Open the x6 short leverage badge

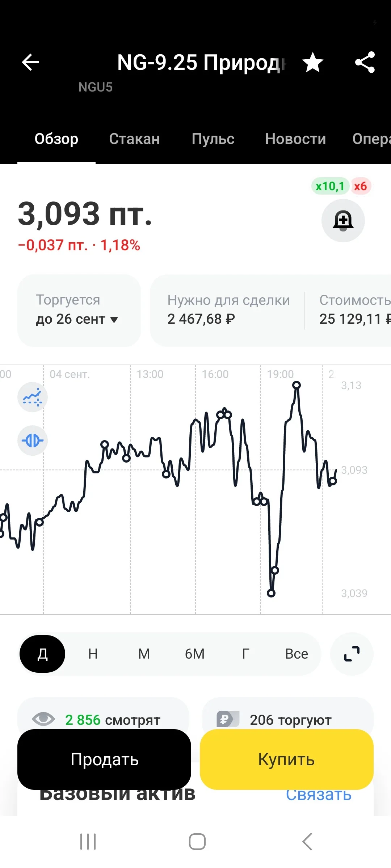[361, 186]
